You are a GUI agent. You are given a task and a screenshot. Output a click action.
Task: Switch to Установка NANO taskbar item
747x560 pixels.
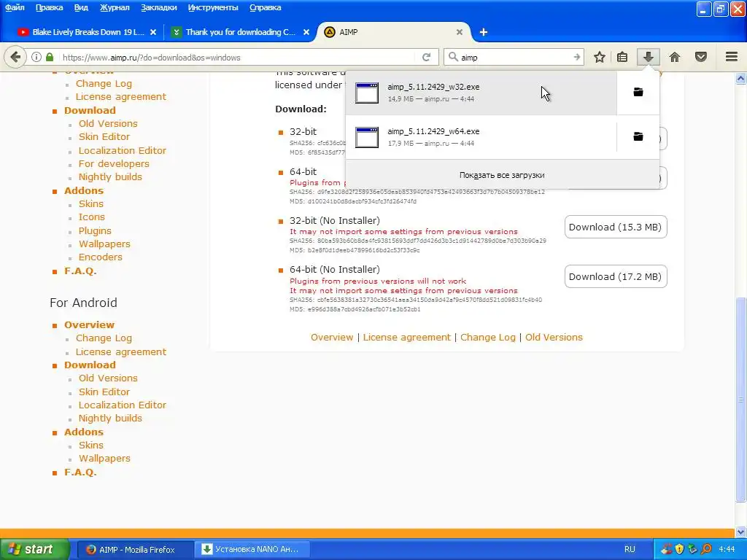click(x=252, y=549)
